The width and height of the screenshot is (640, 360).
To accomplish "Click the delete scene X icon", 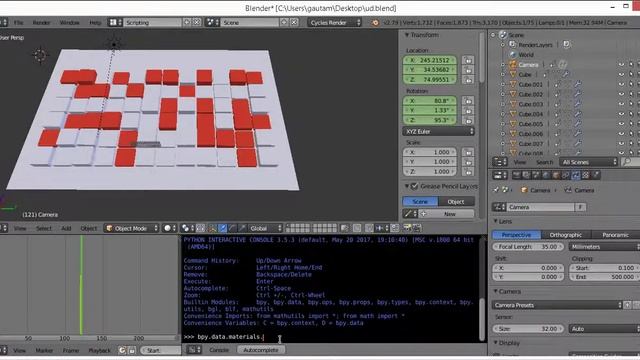I will coord(294,22).
